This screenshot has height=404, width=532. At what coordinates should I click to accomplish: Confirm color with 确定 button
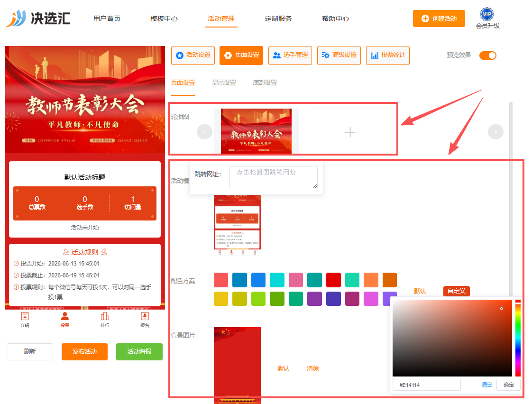(508, 385)
